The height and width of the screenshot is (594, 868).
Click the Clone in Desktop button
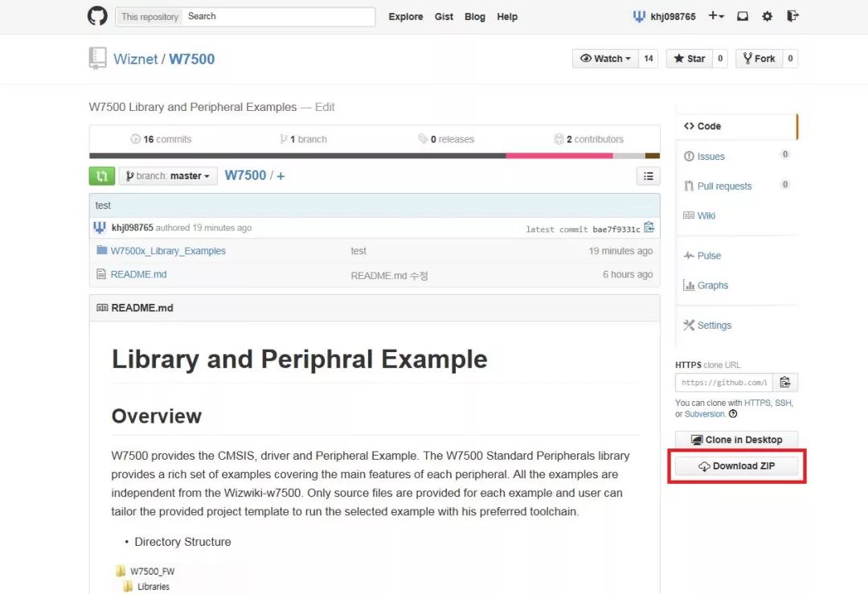pyautogui.click(x=736, y=440)
